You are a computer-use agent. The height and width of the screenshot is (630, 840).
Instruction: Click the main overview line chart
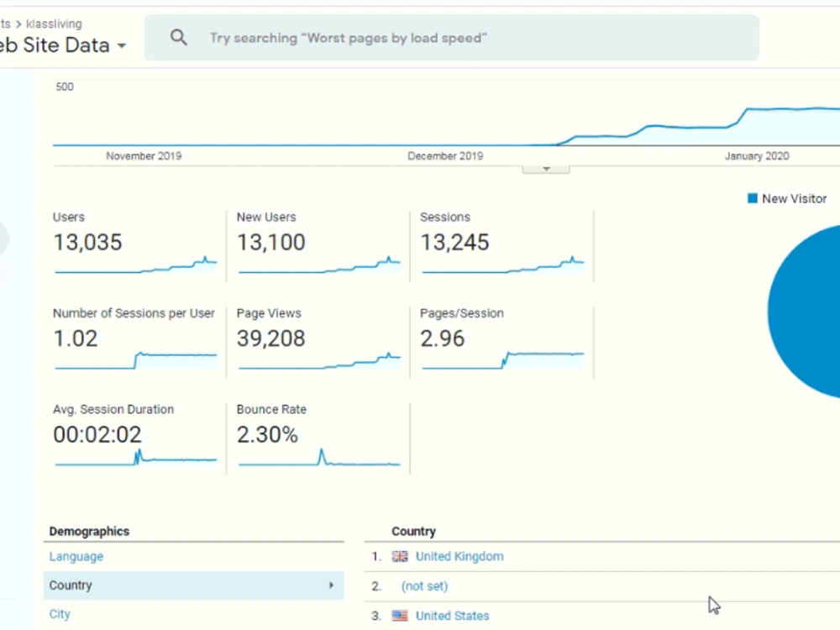446,113
